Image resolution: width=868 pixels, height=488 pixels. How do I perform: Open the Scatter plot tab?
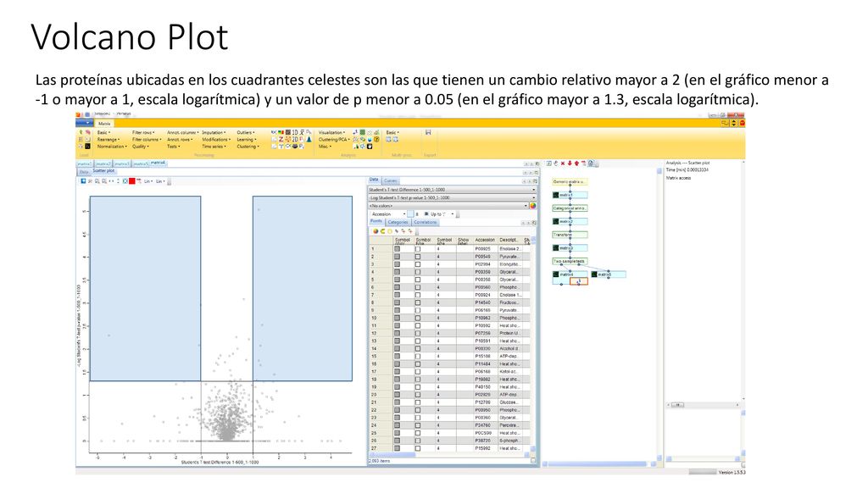(x=103, y=171)
